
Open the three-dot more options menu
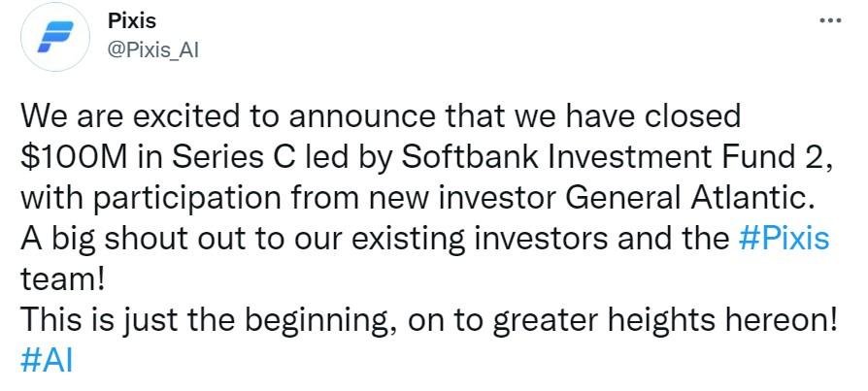830,21
